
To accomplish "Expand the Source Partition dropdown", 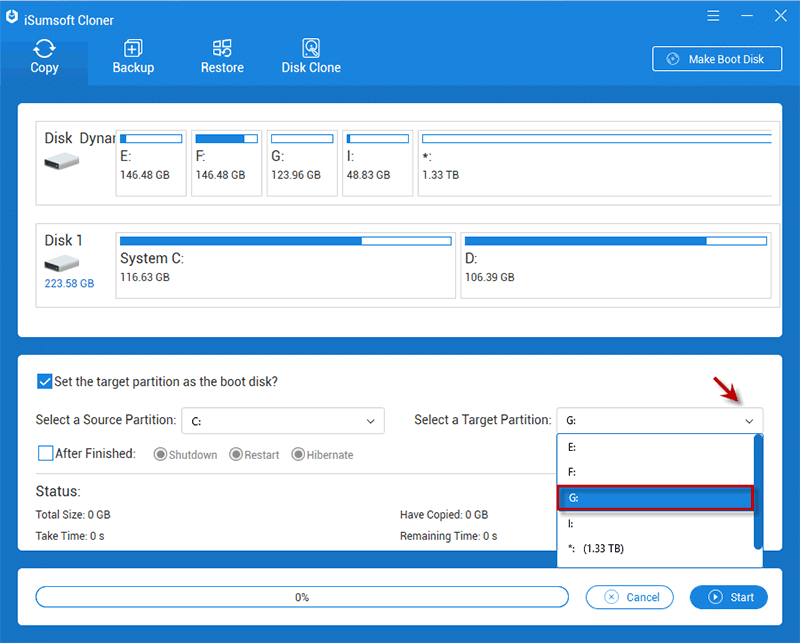I will coord(371,421).
